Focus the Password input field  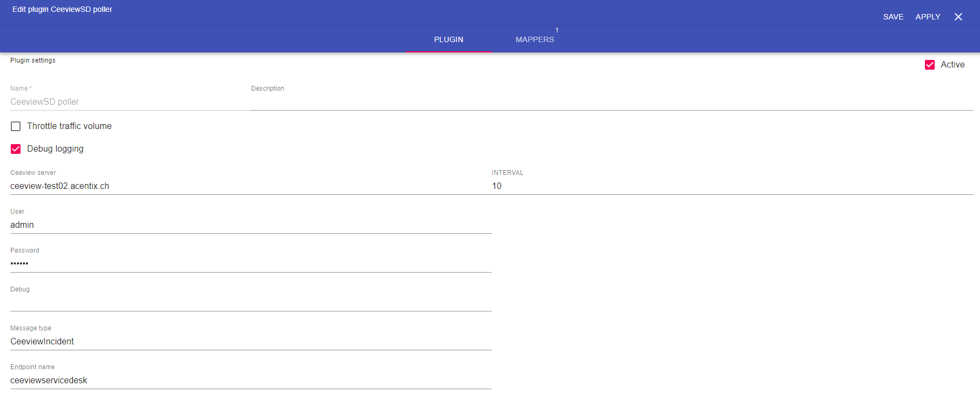pos(249,264)
